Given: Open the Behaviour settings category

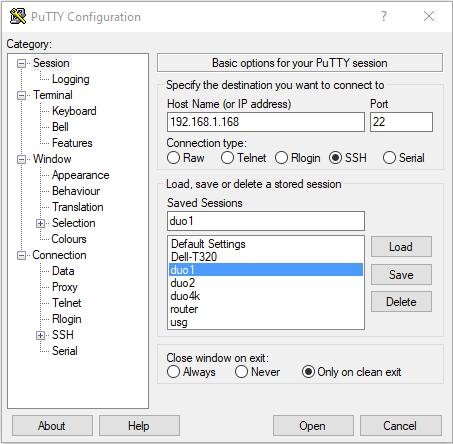Looking at the screenshot, I should click(x=76, y=191).
